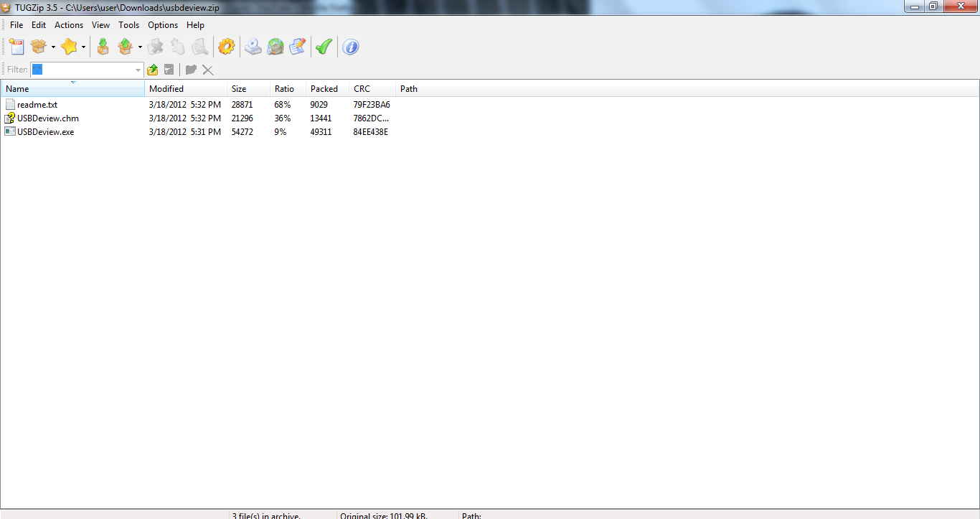Click the grey folder icon in filter bar
The image size is (980, 519).
pyautogui.click(x=191, y=70)
